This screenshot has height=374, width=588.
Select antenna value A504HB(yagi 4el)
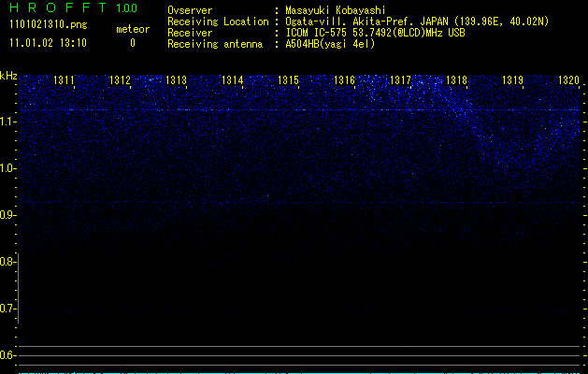pyautogui.click(x=330, y=44)
